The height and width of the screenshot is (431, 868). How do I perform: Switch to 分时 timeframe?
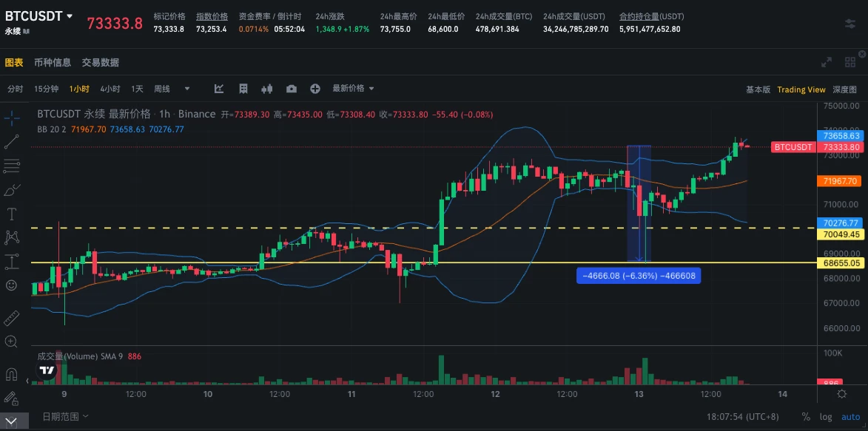coord(16,89)
